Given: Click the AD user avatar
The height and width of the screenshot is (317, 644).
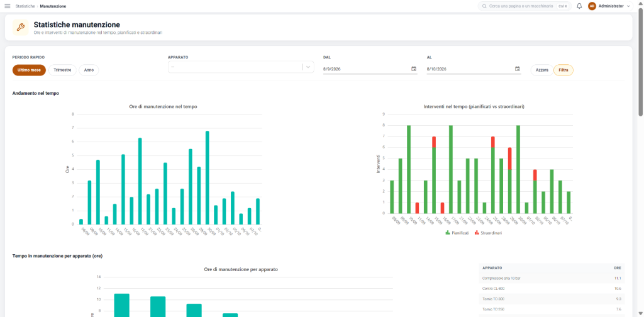Looking at the screenshot, I should [592, 6].
